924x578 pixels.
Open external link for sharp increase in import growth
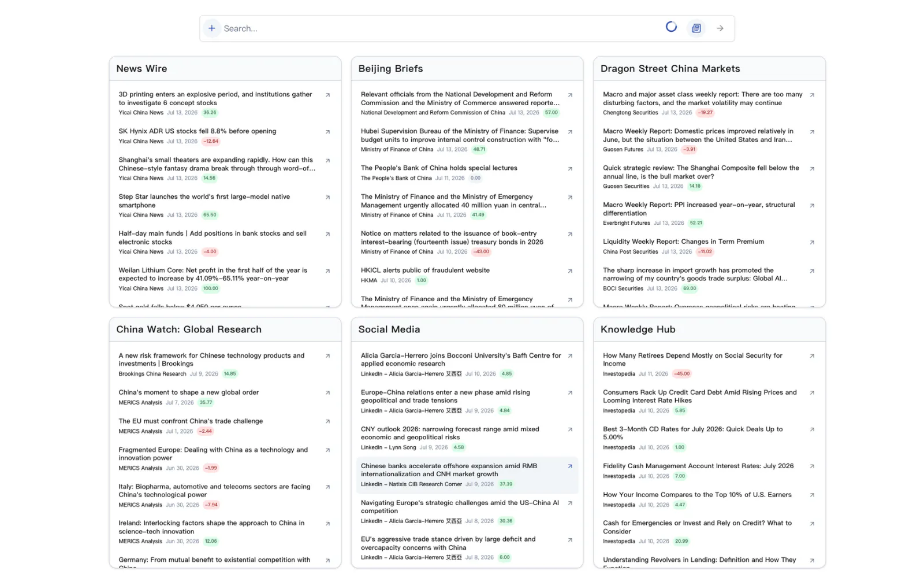pos(812,271)
